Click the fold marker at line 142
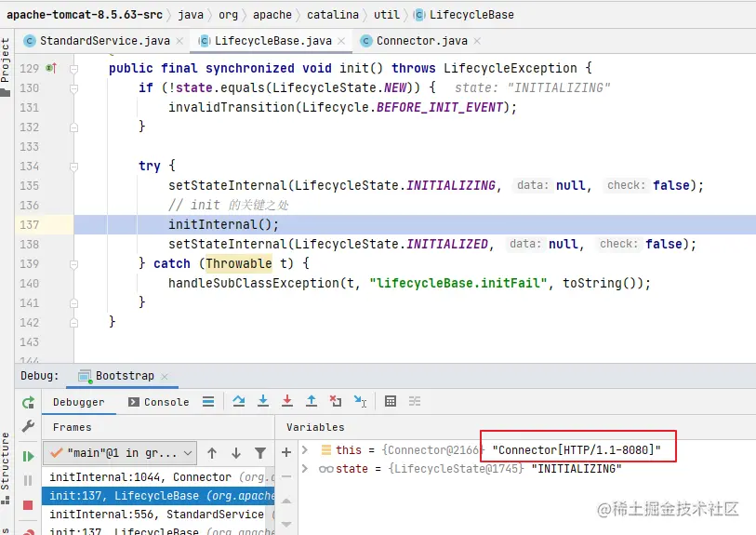The width and height of the screenshot is (756, 535). click(x=73, y=322)
